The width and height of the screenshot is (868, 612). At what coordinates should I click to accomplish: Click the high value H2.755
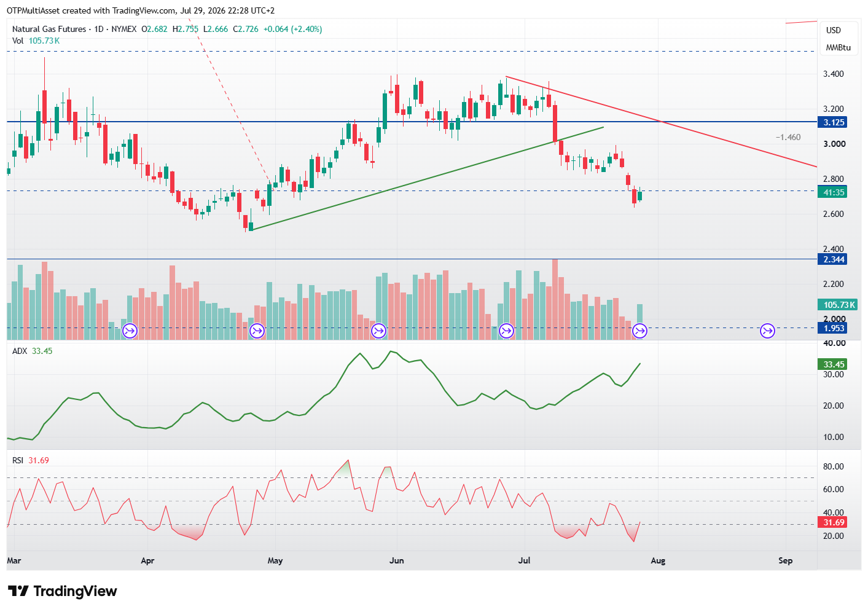pos(186,29)
